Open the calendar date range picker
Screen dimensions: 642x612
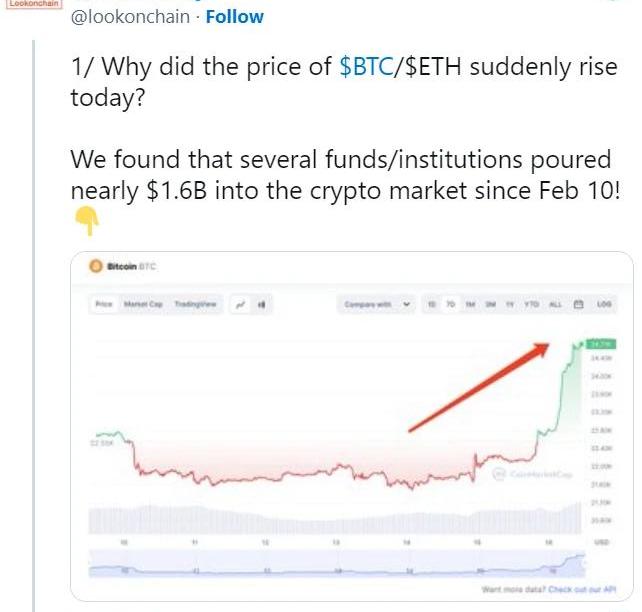click(x=578, y=304)
